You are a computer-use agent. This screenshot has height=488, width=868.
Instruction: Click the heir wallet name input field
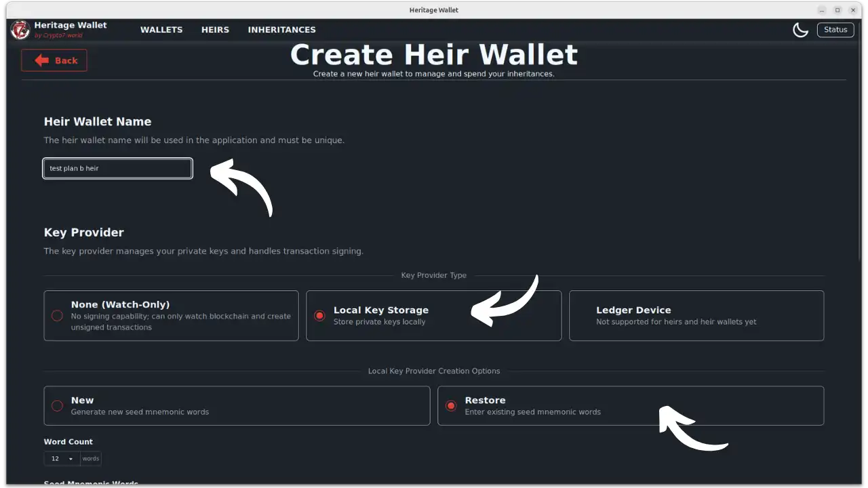click(117, 168)
